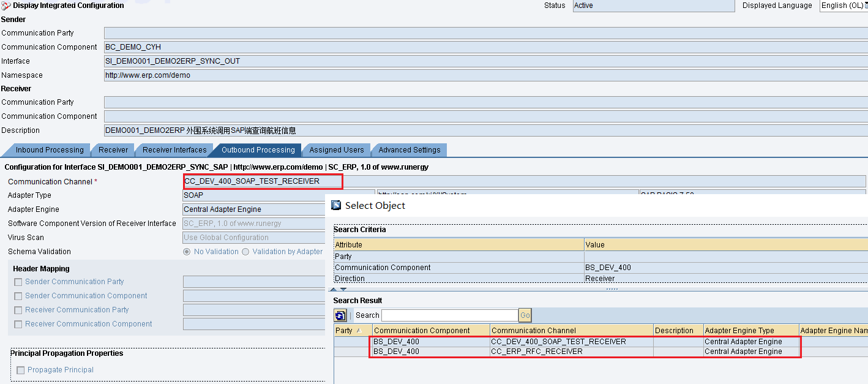Click Central Adapter Engine cell in CC_ERP_RFC_RECEIVER row
This screenshot has width=868, height=384.
coord(751,352)
